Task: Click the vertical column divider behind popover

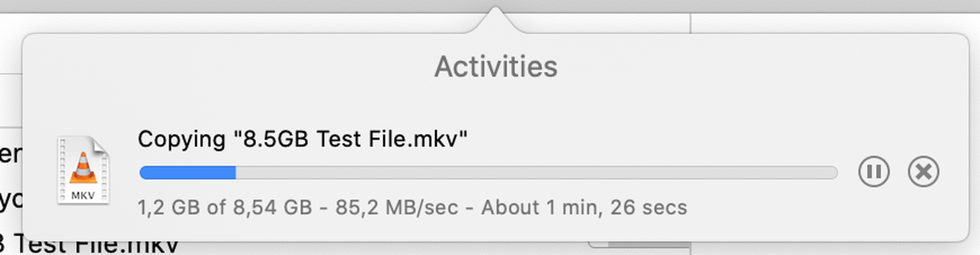Action: click(x=691, y=23)
